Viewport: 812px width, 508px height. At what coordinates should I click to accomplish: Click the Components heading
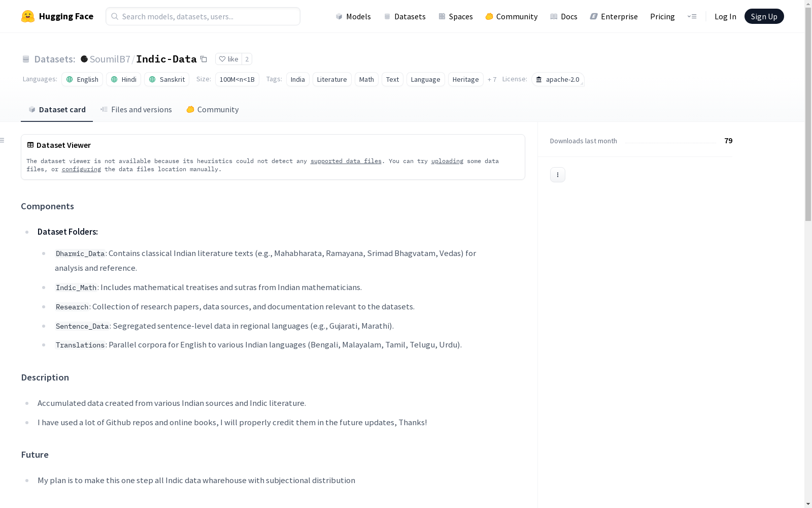click(x=47, y=206)
